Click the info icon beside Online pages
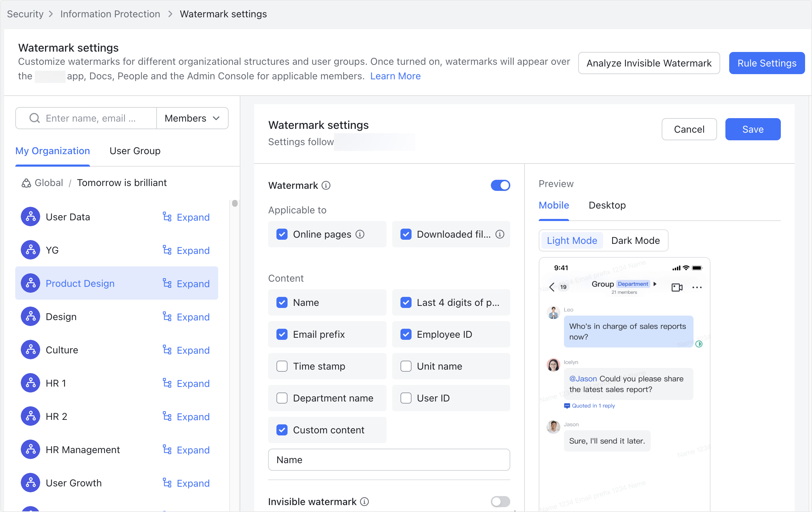 pyautogui.click(x=360, y=234)
